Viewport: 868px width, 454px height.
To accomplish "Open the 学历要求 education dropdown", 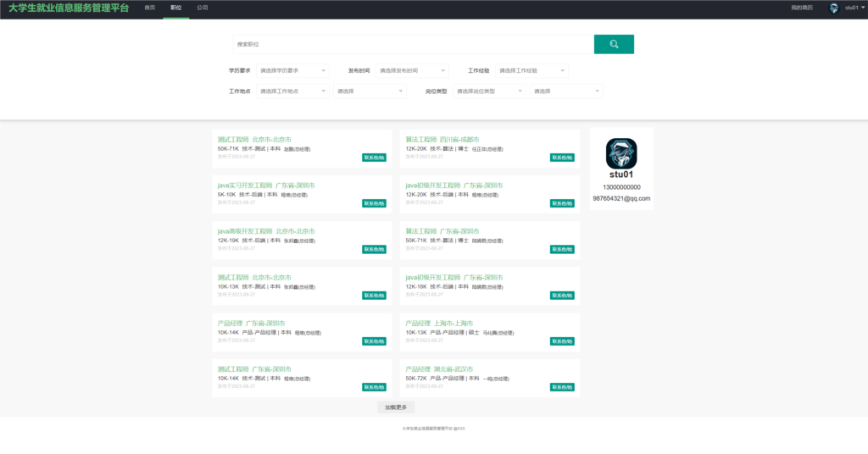I will (292, 71).
